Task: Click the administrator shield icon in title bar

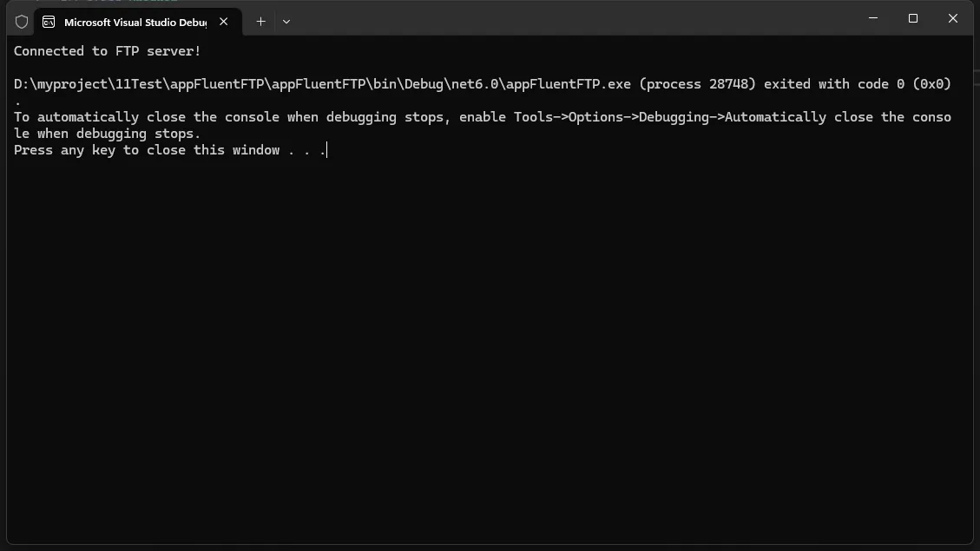Action: click(22, 22)
